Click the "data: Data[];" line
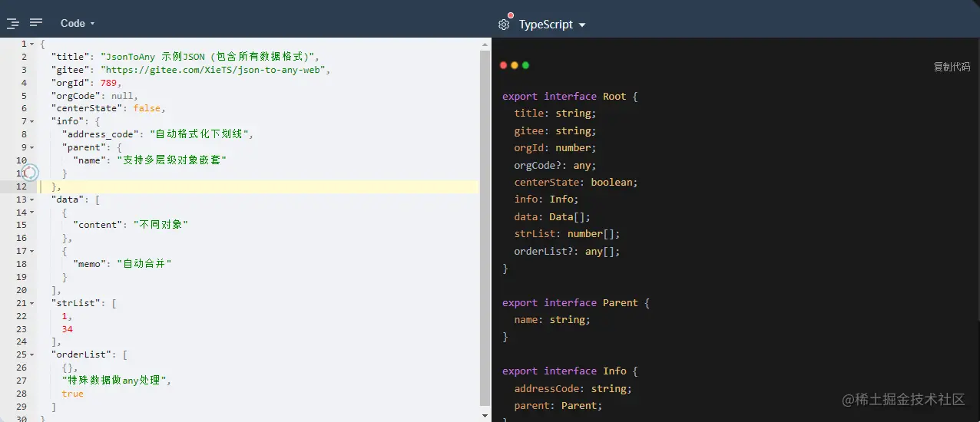The image size is (980, 422). tap(552, 217)
